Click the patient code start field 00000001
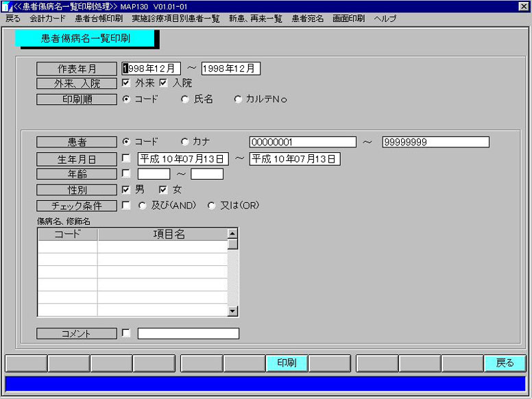532x399 pixels. click(x=302, y=142)
